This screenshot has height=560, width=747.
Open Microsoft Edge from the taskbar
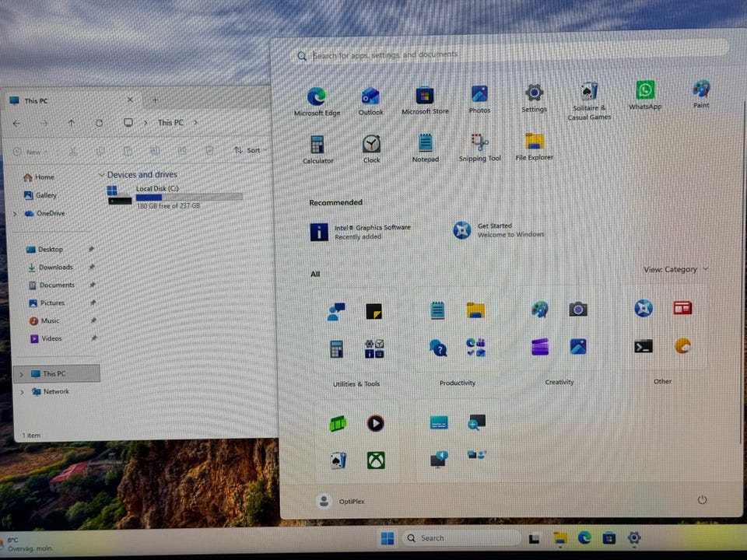(x=584, y=538)
